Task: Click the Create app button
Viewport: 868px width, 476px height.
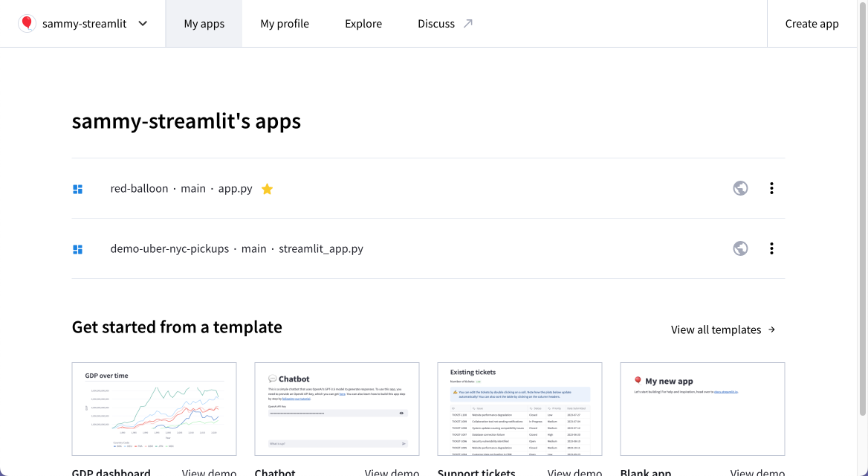Action: click(812, 23)
